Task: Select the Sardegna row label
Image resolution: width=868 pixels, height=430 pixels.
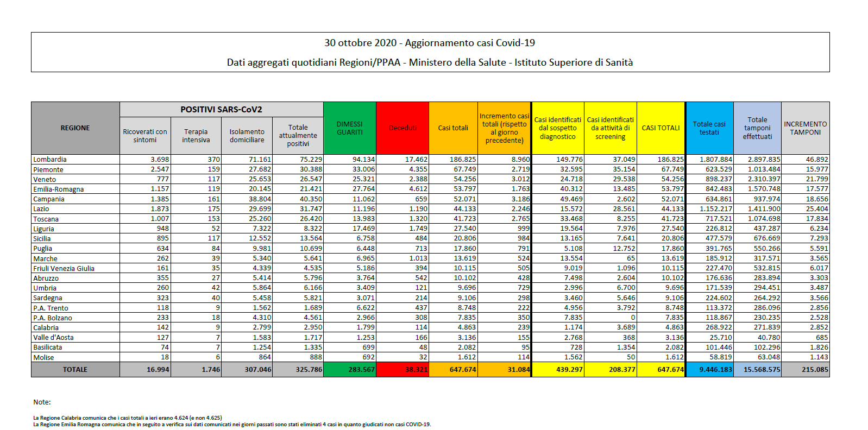Action: click(48, 298)
